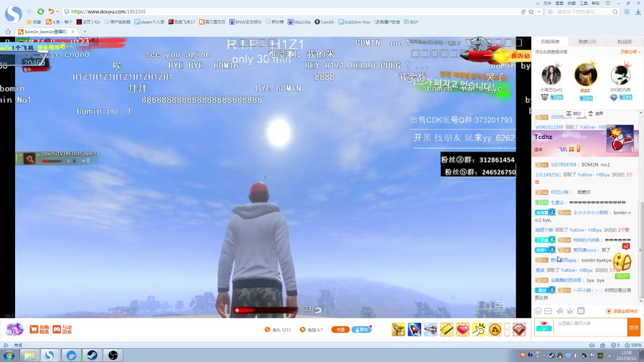Click the search magnifier icon
The width and height of the screenshot is (644, 362).
[615, 12]
